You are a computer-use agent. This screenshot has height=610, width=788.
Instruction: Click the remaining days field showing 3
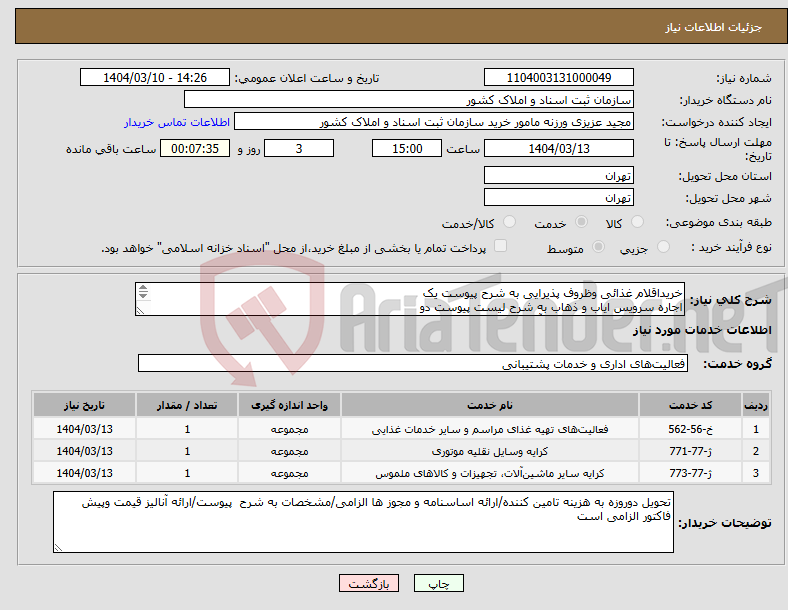click(299, 148)
